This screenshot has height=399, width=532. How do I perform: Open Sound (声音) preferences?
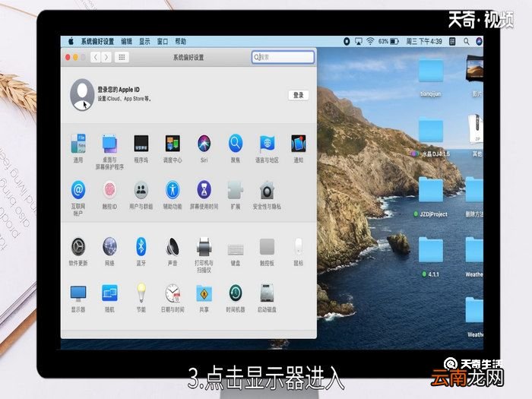[173, 247]
